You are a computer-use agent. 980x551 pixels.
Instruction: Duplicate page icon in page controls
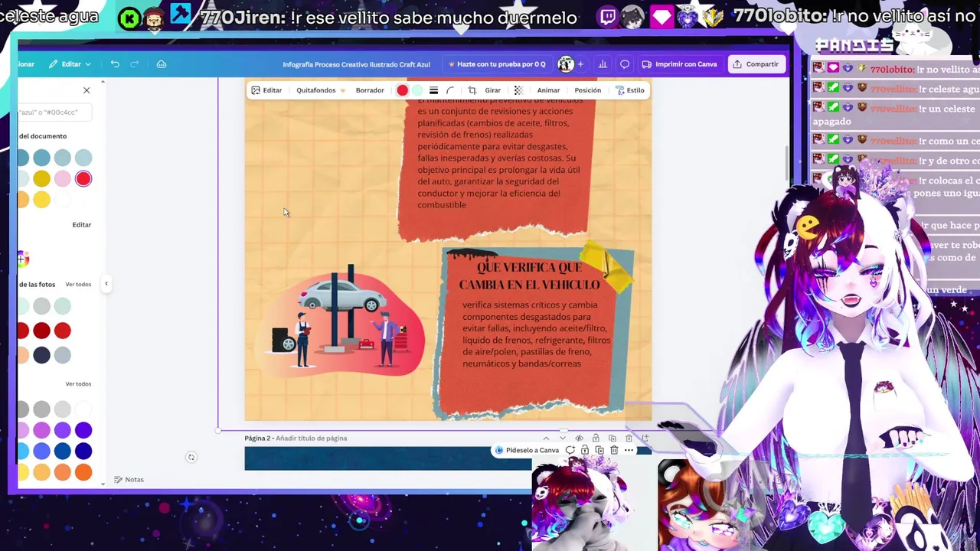tap(612, 439)
